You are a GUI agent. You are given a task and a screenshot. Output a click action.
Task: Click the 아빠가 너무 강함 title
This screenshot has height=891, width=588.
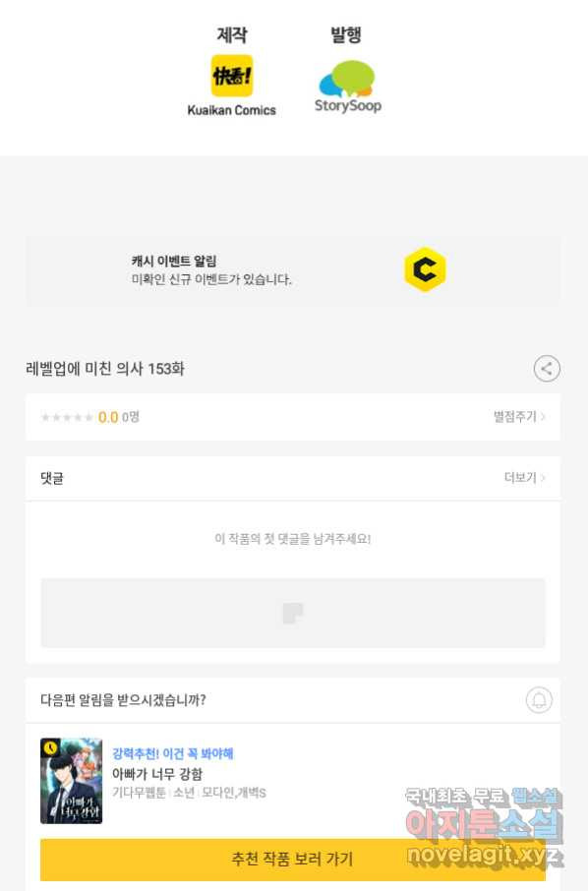(x=156, y=774)
